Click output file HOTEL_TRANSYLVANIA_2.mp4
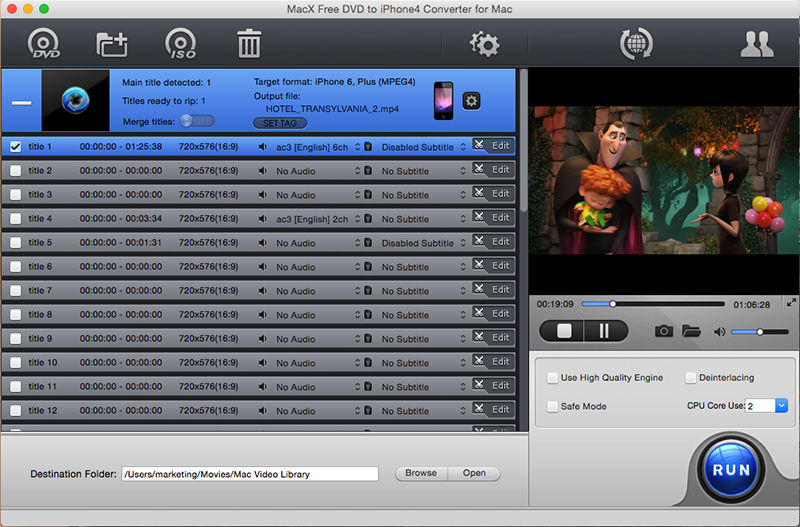The height and width of the screenshot is (527, 800). 332,109
